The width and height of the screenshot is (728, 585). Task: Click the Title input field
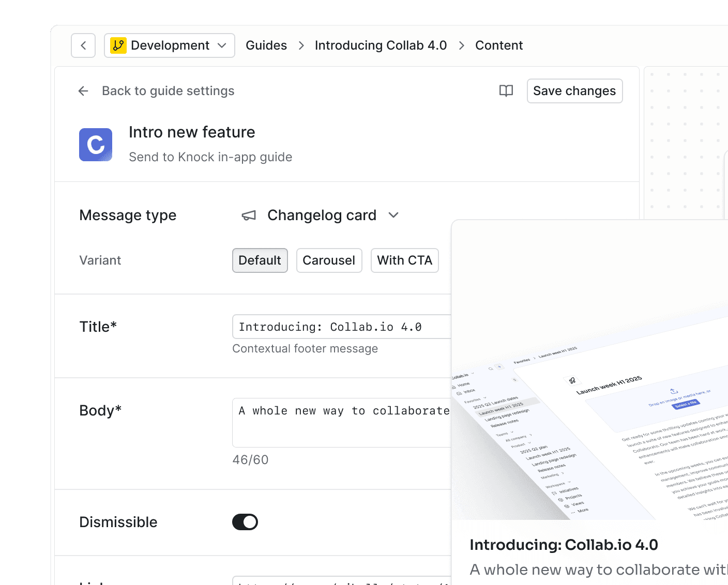point(342,327)
